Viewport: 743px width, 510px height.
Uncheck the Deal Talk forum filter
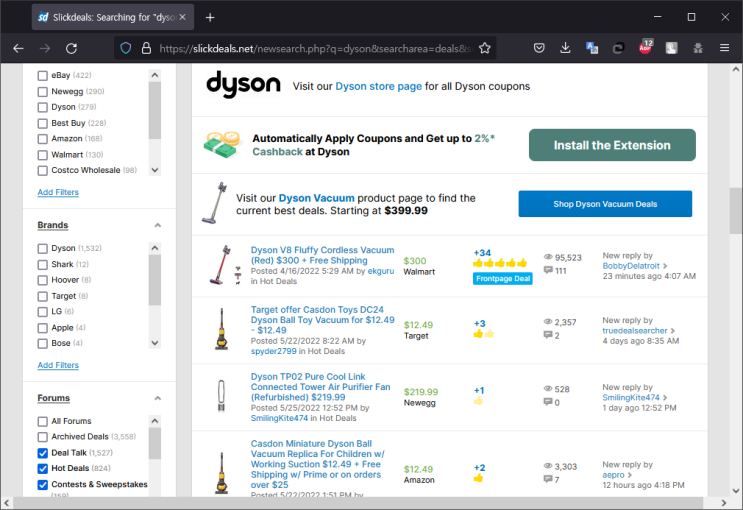click(x=43, y=453)
